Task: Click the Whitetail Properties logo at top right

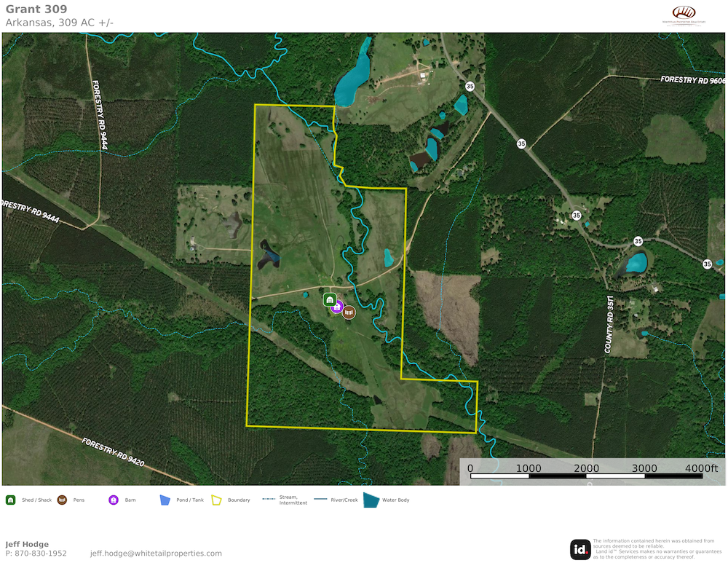Action: [683, 15]
